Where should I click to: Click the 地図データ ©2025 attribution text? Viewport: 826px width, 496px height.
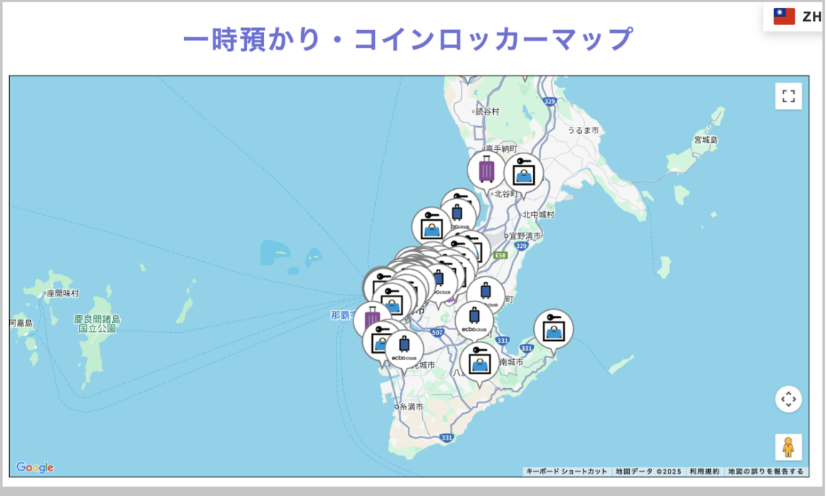[648, 471]
